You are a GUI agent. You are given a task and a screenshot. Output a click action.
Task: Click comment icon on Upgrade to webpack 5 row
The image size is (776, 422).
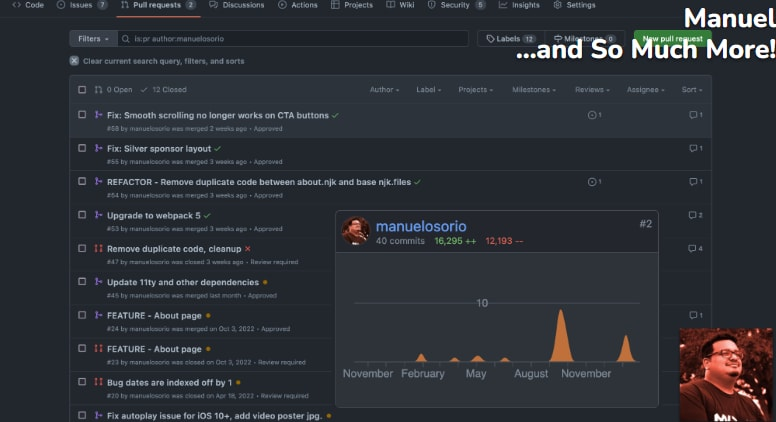[693, 215]
